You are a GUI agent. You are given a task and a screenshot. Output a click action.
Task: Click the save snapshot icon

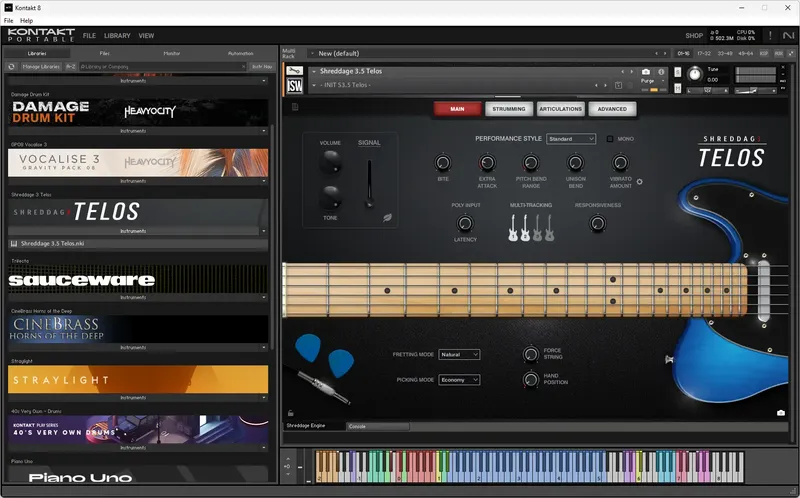[618, 85]
